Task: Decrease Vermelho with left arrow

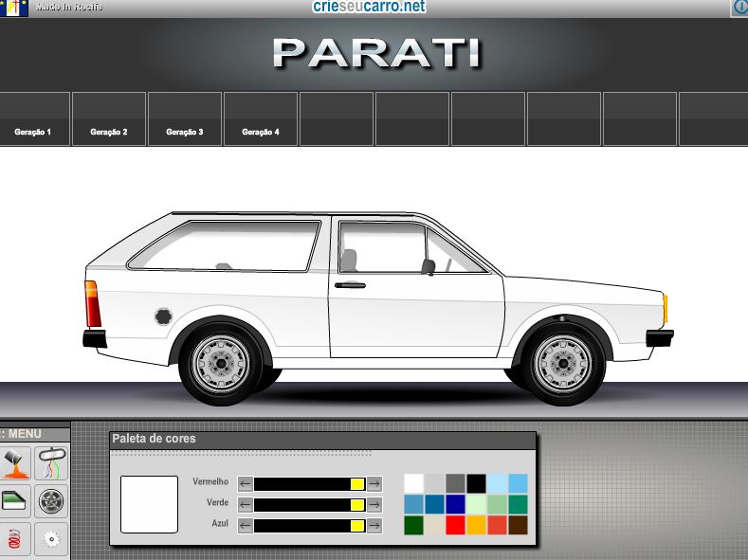Action: click(x=246, y=484)
